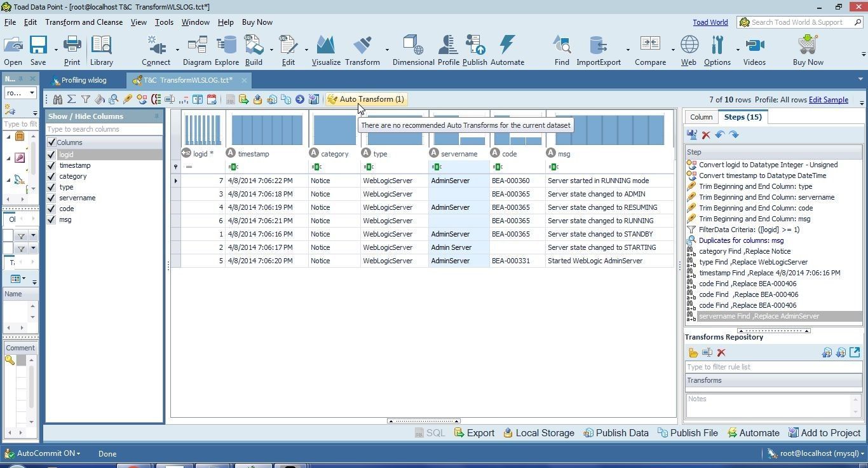The height and width of the screenshot is (468, 868).
Task: Click the search columns input field
Action: (104, 129)
